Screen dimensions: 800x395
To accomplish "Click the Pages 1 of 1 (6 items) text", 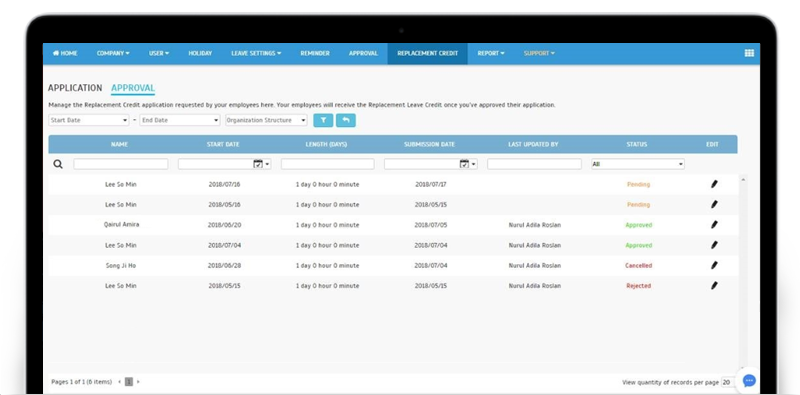I will coord(82,382).
